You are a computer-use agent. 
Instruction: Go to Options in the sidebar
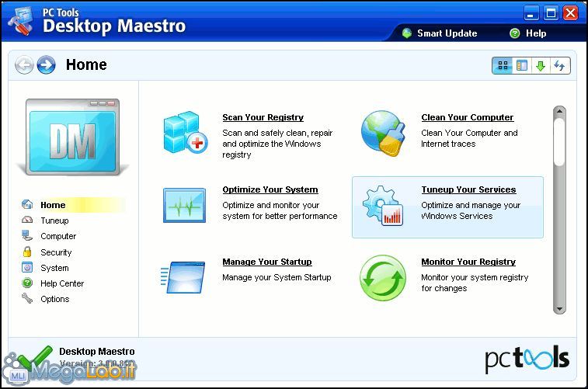tap(54, 299)
